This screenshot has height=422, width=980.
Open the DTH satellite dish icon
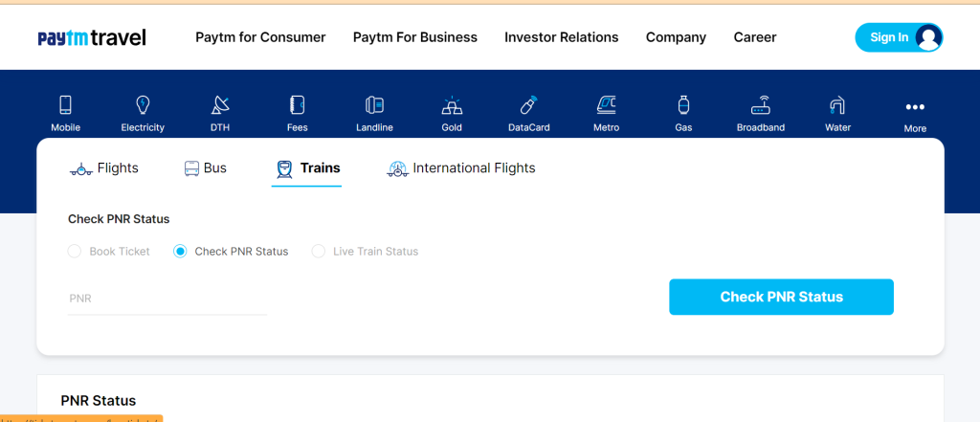click(x=220, y=105)
